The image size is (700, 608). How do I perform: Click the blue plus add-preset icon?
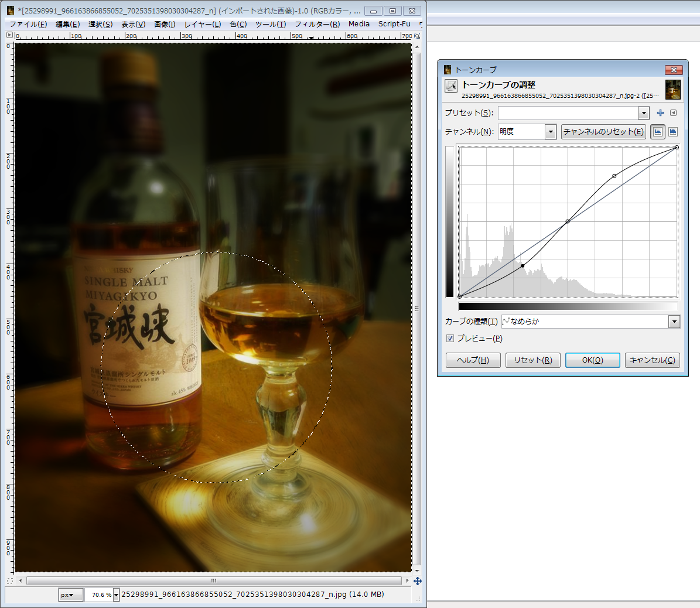coord(660,113)
